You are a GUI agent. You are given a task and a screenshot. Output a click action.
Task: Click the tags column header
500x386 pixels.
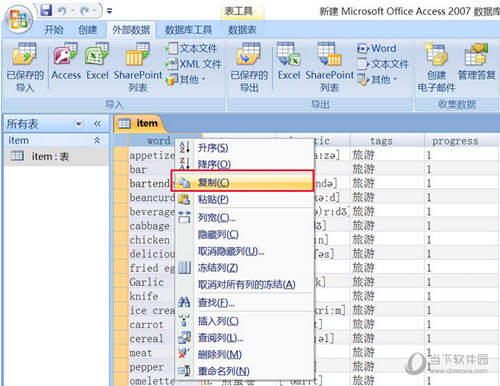[x=387, y=141]
